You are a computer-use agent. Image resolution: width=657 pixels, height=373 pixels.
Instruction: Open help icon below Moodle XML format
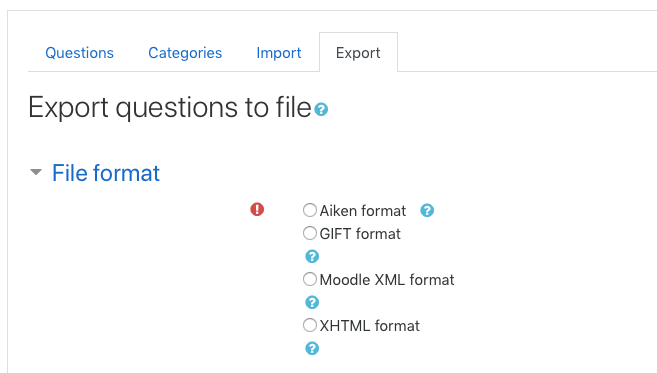[312, 302]
